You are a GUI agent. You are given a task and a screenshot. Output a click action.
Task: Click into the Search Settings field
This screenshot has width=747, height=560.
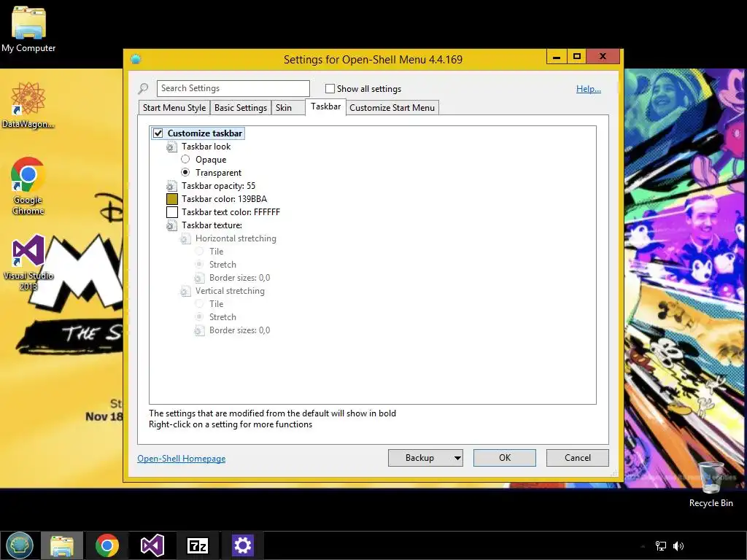(x=233, y=88)
